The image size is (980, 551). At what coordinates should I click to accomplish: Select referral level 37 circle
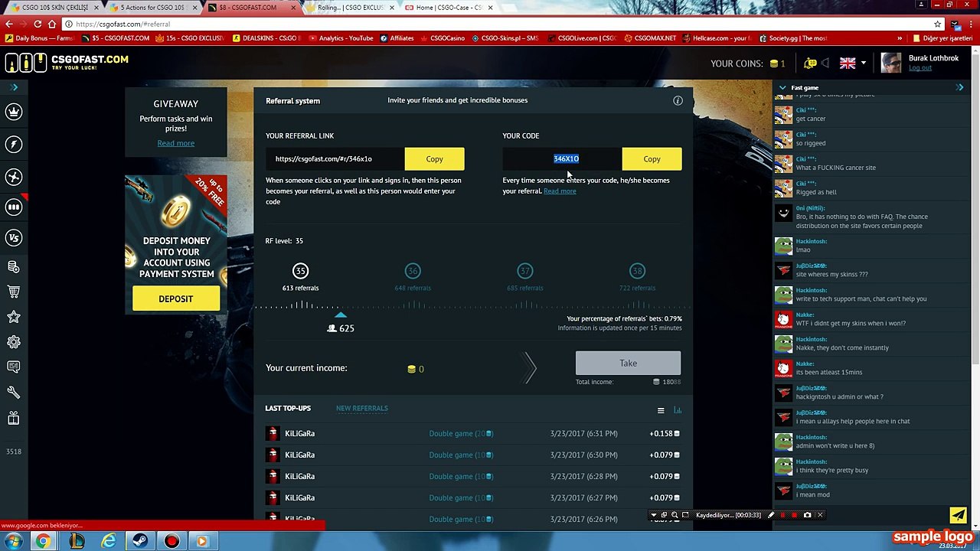point(524,270)
